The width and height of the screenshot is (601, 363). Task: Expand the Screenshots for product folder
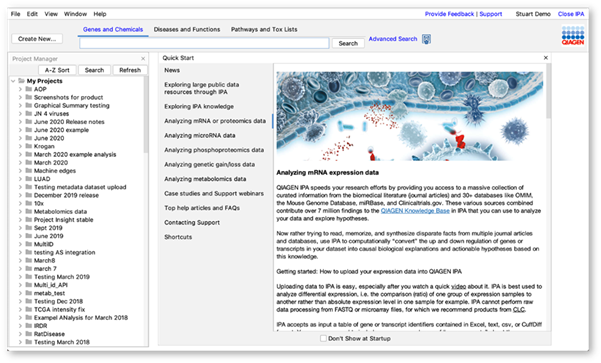20,97
